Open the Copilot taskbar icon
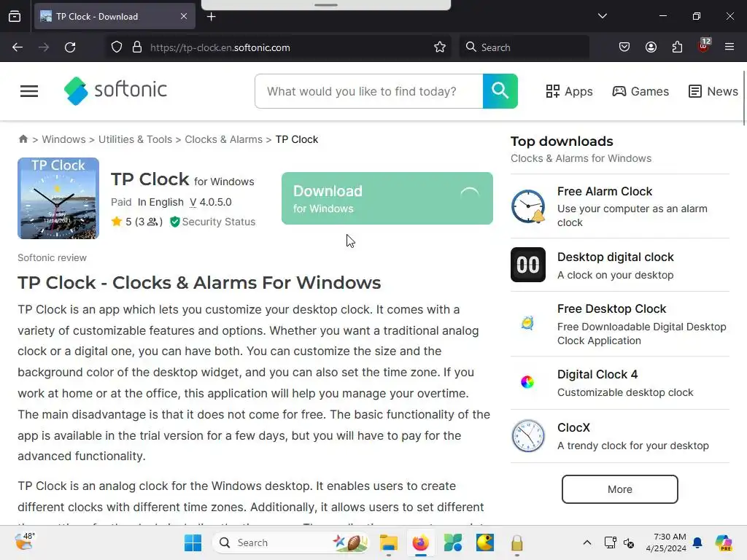 (723, 542)
